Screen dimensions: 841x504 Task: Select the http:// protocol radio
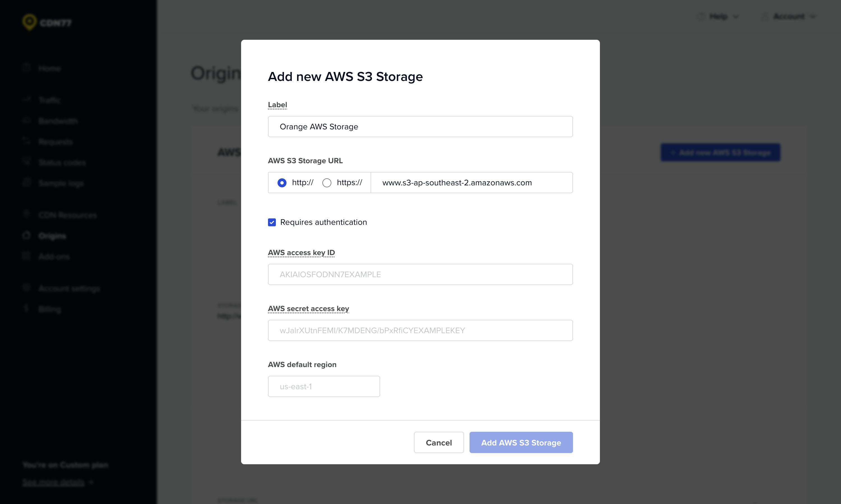point(282,183)
